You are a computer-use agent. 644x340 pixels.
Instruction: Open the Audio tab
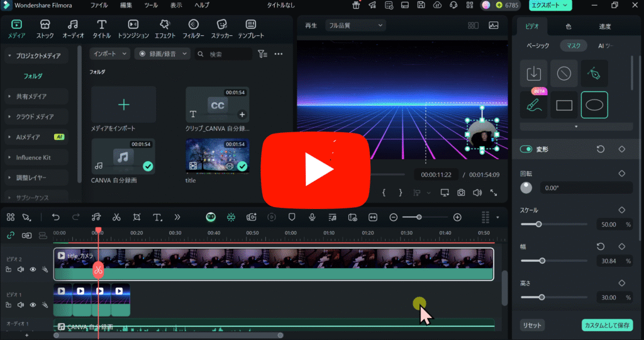coord(73,29)
